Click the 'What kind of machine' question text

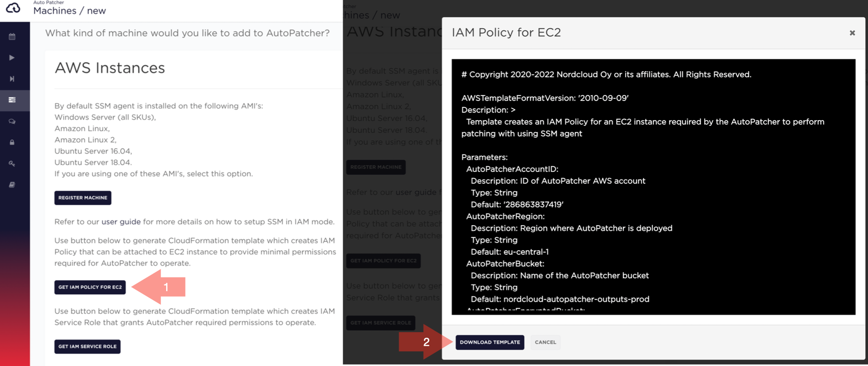(187, 33)
